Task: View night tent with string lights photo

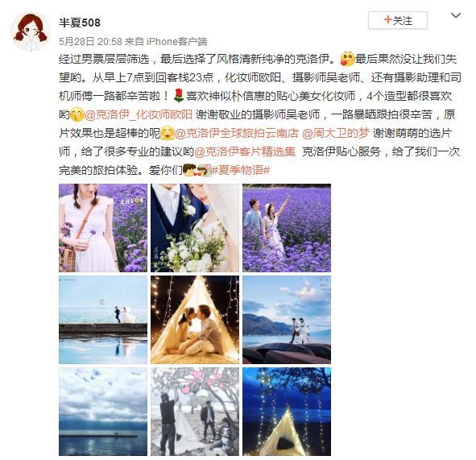Action: click(287, 412)
